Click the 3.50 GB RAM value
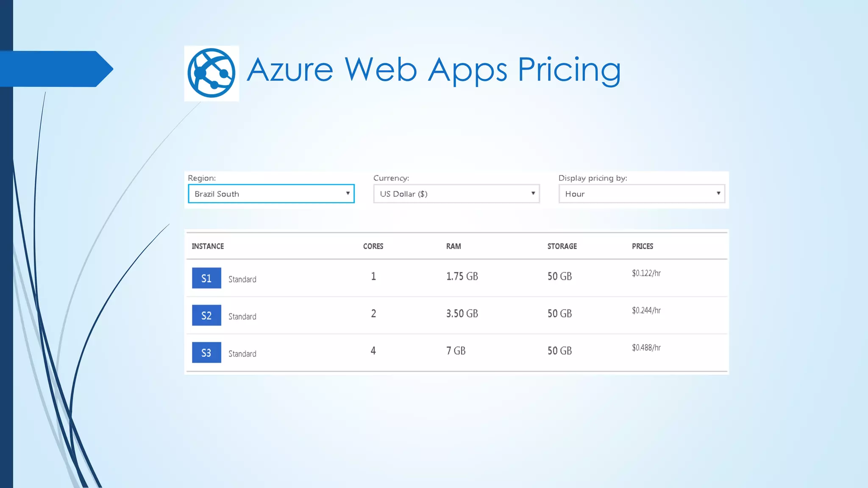The image size is (868, 488). 462,313
